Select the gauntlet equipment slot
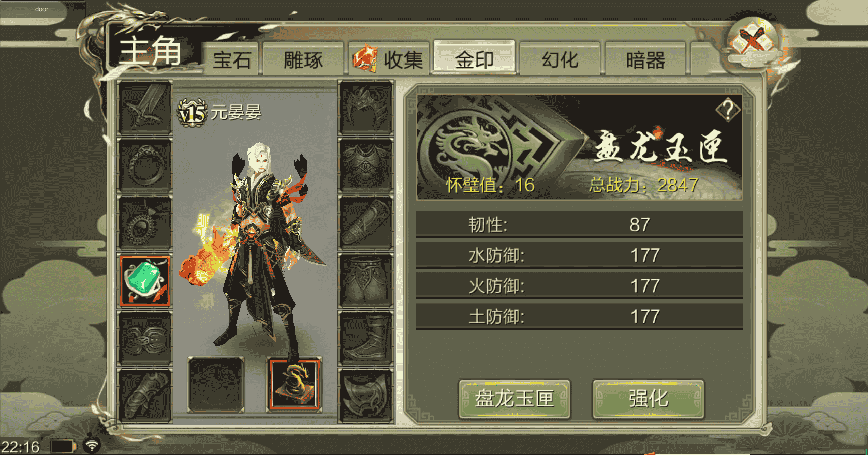This screenshot has width=868, height=455. pos(145,397)
